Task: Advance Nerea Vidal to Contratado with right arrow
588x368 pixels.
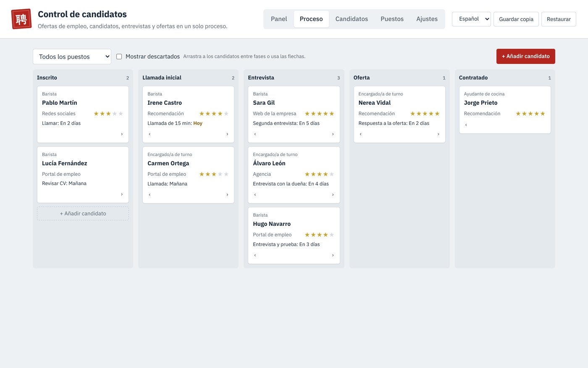Action: (438, 134)
